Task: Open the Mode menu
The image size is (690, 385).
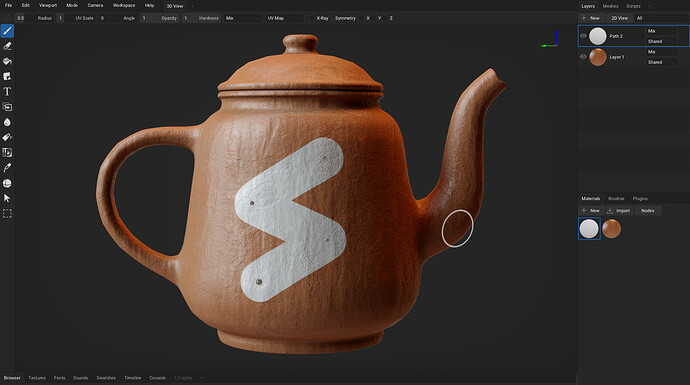Action: [x=72, y=5]
